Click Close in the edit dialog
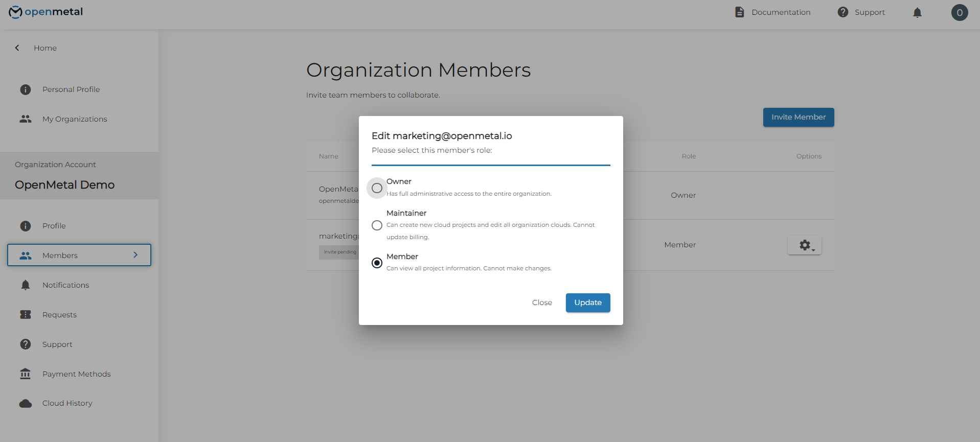980x442 pixels. point(542,303)
